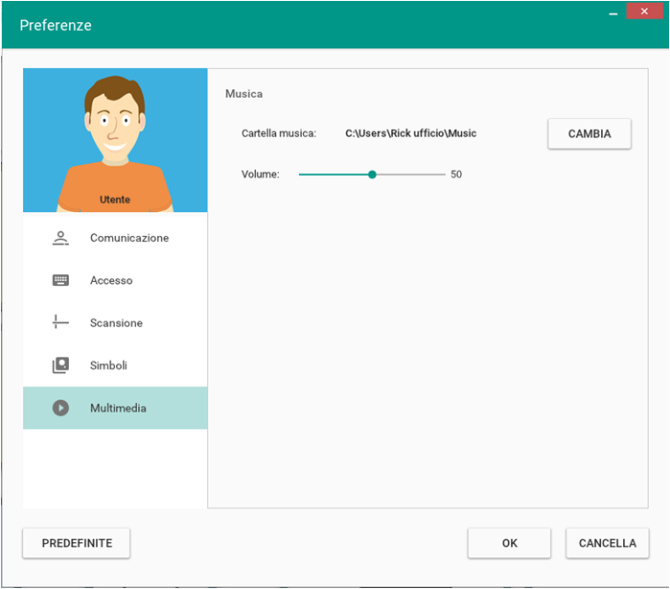Select the Scansione text label

116,323
